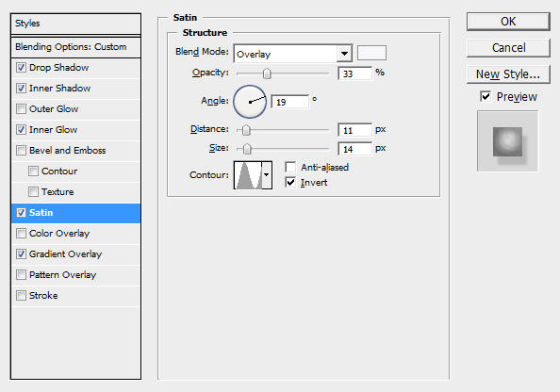Open the Satin color swatch
The width and height of the screenshot is (560, 392).
(371, 53)
